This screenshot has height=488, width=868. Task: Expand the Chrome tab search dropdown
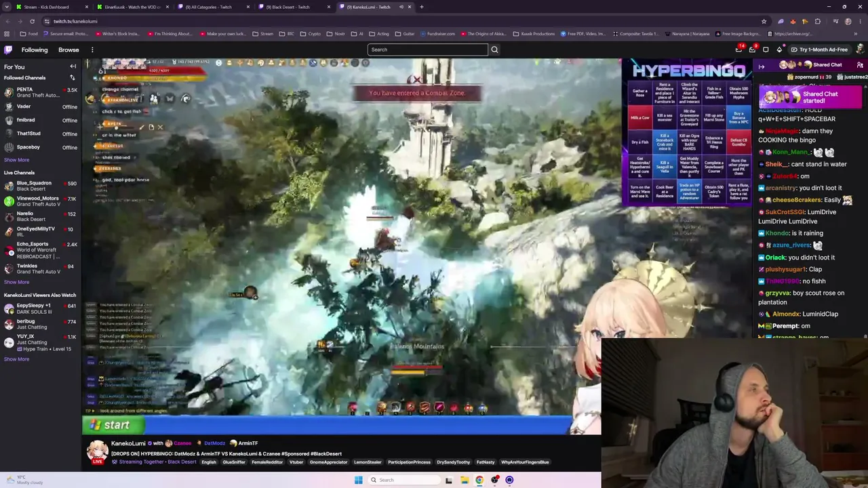[7, 7]
